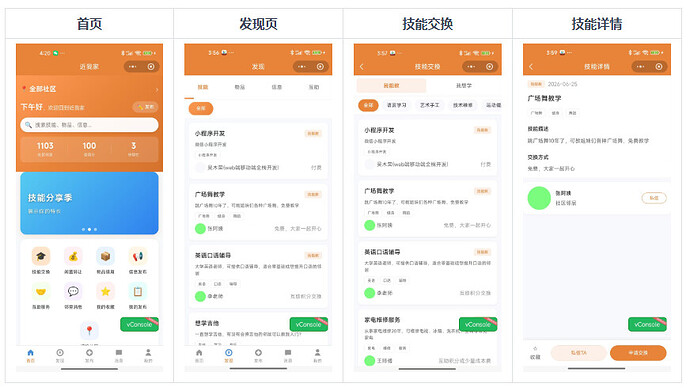
Task: Open the 想学吉他 card on 发现页
Action: click(258, 329)
